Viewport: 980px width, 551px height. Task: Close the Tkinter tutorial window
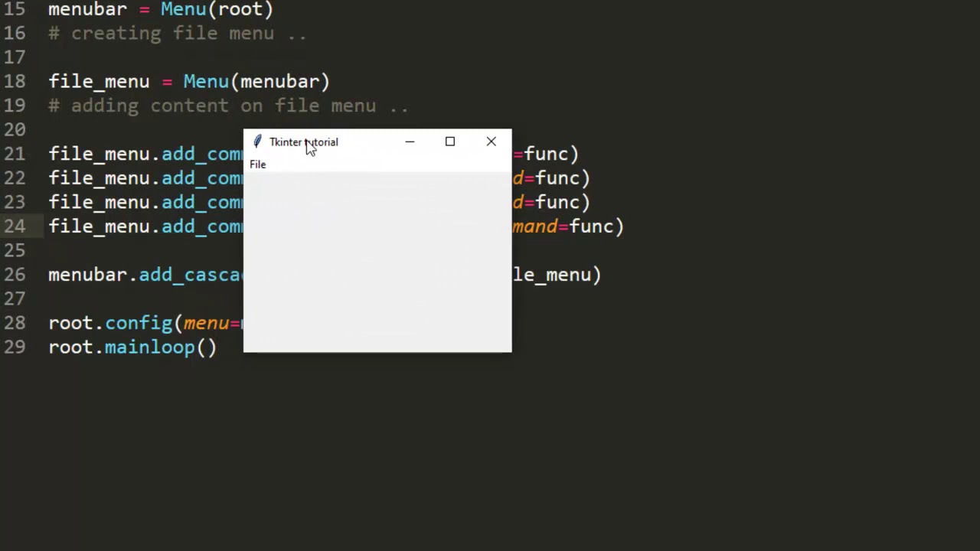[491, 142]
